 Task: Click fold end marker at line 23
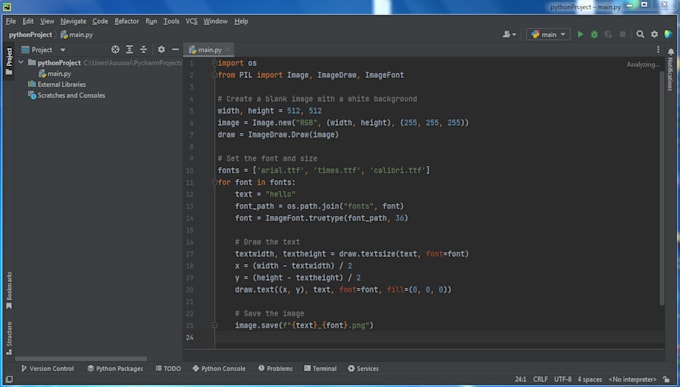click(x=214, y=325)
